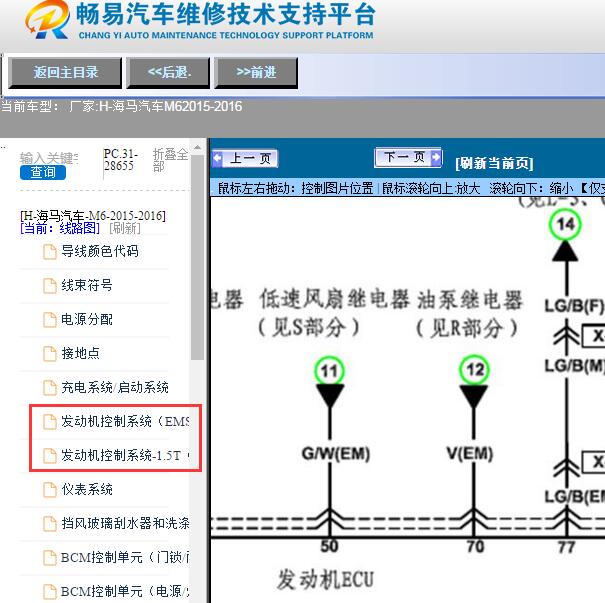Click the green circled connector 12
This screenshot has height=603, width=605.
[x=474, y=370]
